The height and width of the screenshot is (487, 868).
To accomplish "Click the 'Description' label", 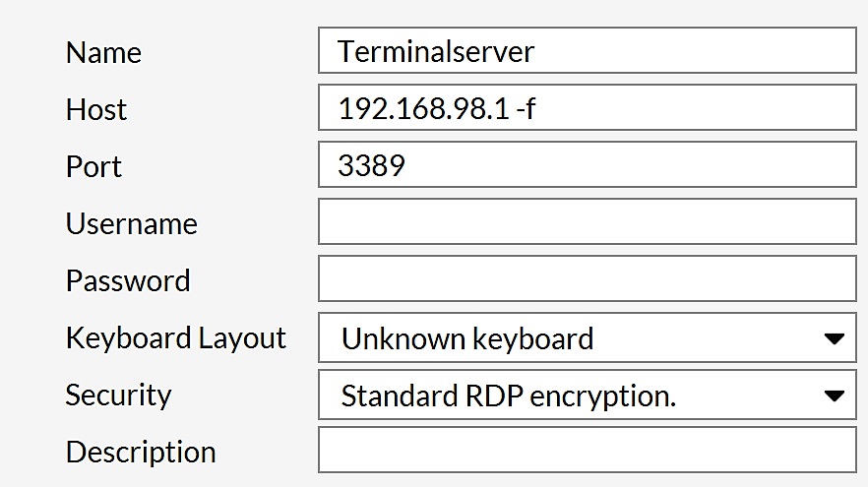I will (141, 452).
